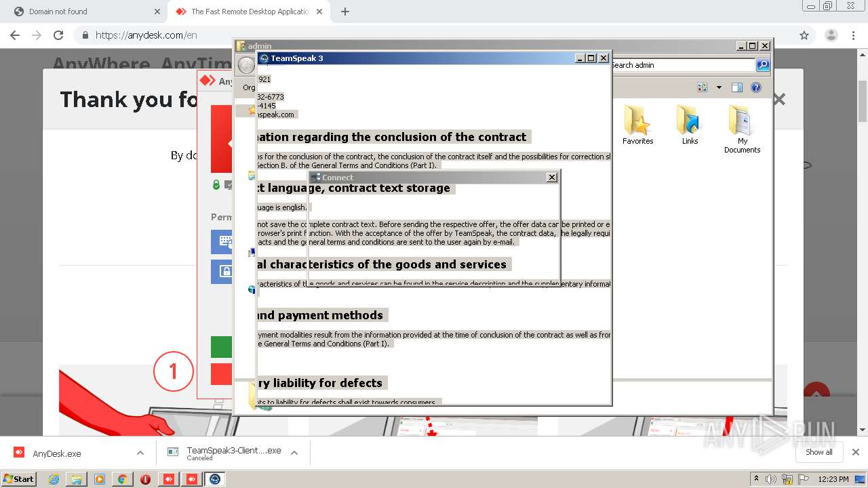Screen dimensions: 868x488
Task: Open the Links folder in admin window
Action: point(690,125)
